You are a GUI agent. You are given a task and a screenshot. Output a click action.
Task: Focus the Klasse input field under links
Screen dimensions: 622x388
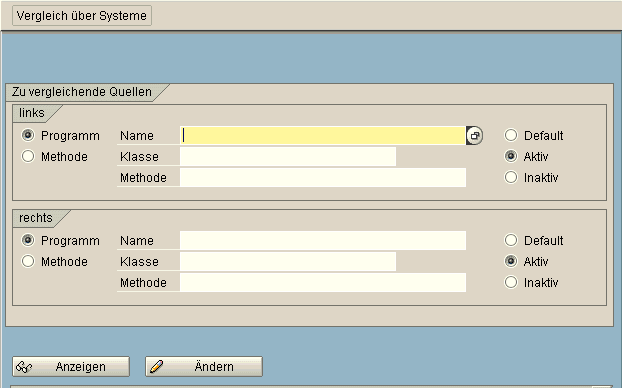[288, 157]
